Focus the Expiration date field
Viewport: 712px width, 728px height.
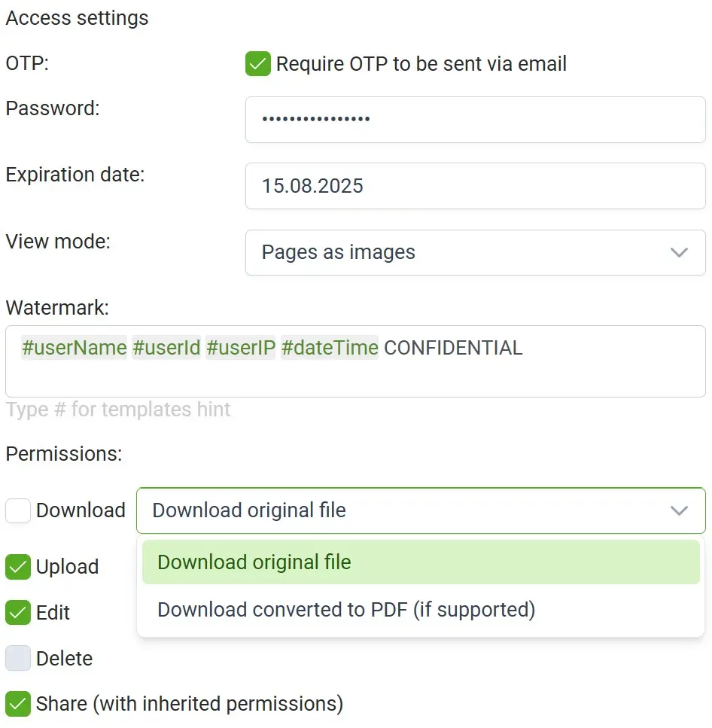[x=474, y=186]
